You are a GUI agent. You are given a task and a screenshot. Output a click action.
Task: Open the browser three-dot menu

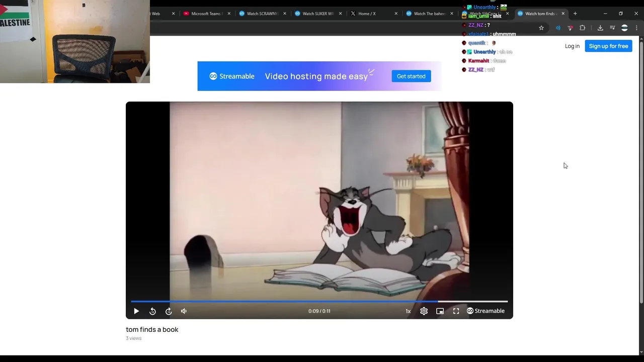tap(636, 28)
